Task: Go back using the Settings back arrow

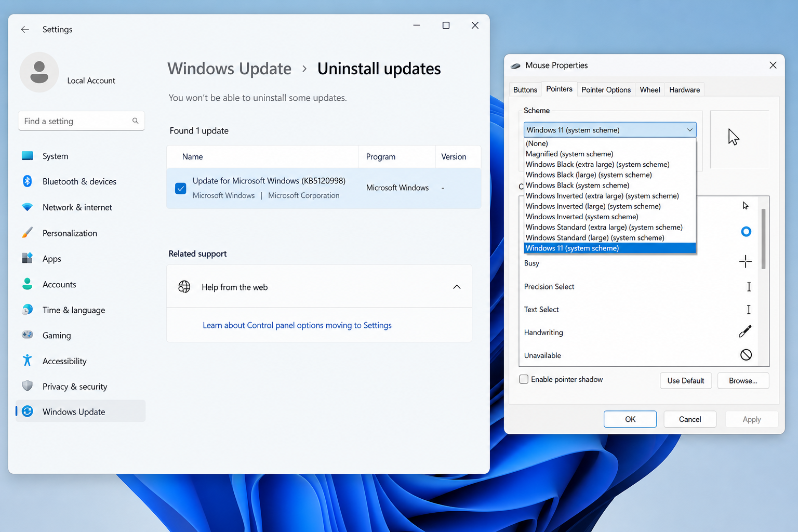Action: (x=25, y=30)
